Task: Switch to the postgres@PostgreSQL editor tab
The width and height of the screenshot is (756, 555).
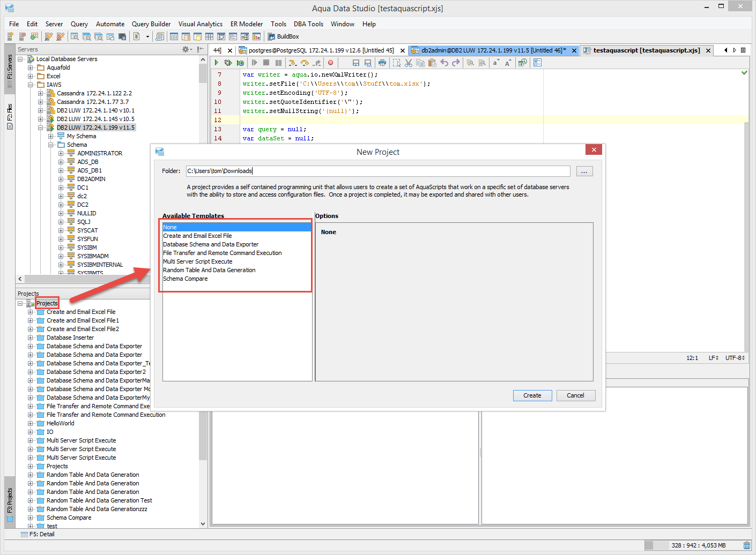Action: click(321, 50)
